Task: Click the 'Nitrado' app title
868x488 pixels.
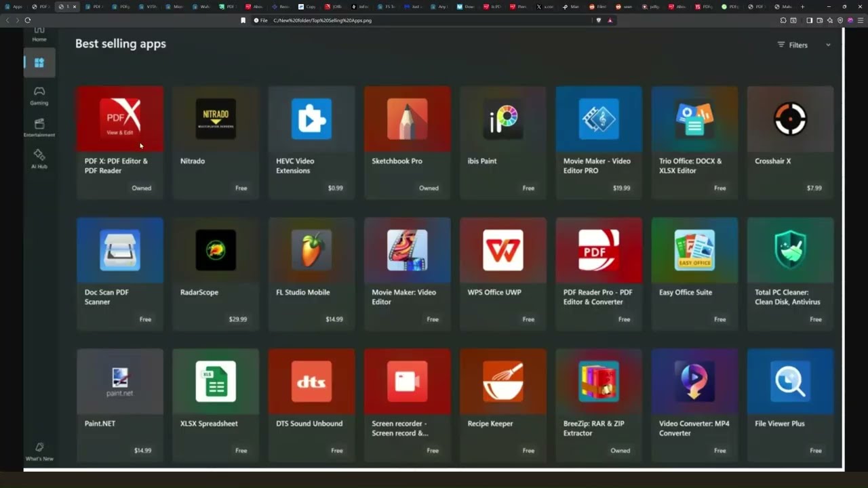Action: pos(193,161)
